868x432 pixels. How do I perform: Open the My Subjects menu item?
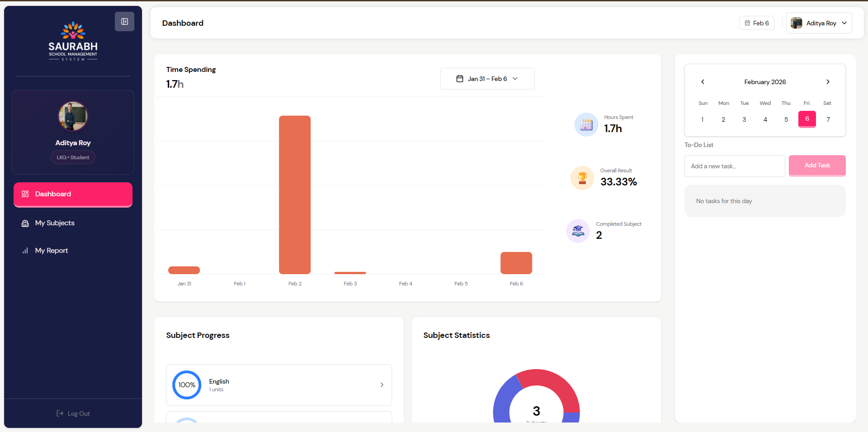click(55, 223)
